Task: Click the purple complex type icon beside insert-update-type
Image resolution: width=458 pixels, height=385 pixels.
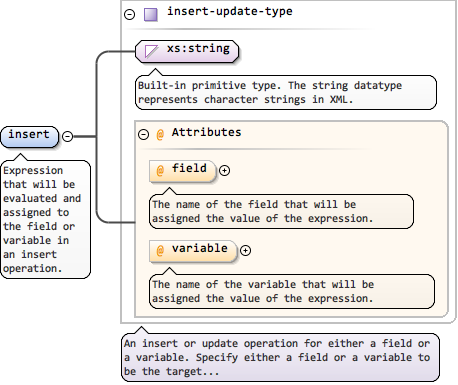Action: [x=151, y=15]
